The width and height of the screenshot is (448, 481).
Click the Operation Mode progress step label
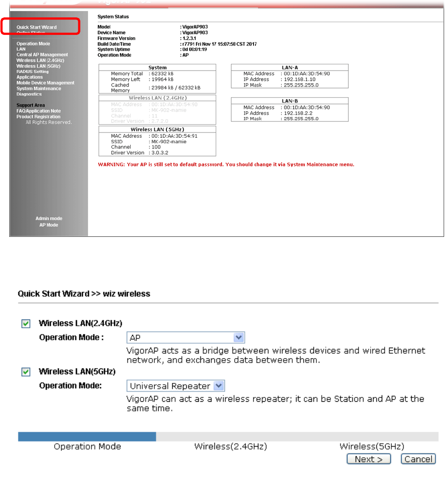[87, 446]
